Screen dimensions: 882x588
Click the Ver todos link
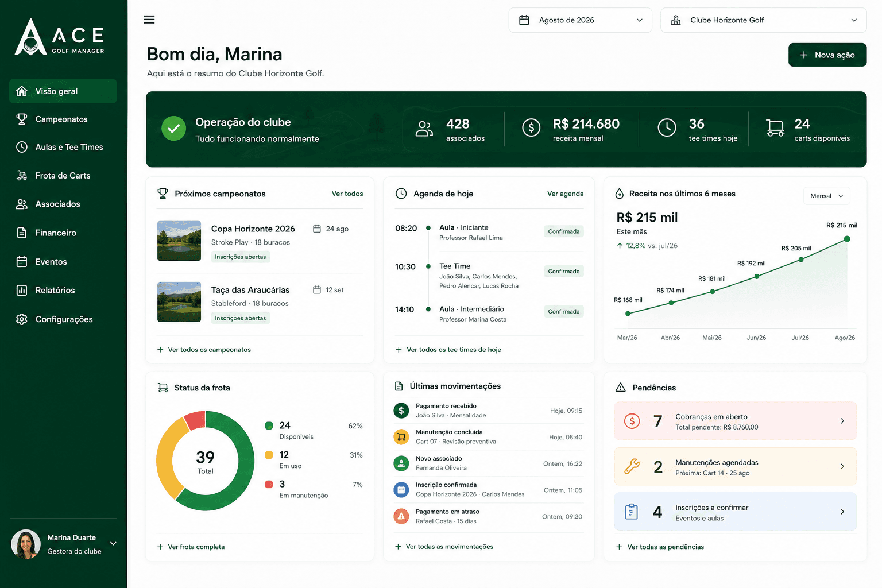pos(347,194)
